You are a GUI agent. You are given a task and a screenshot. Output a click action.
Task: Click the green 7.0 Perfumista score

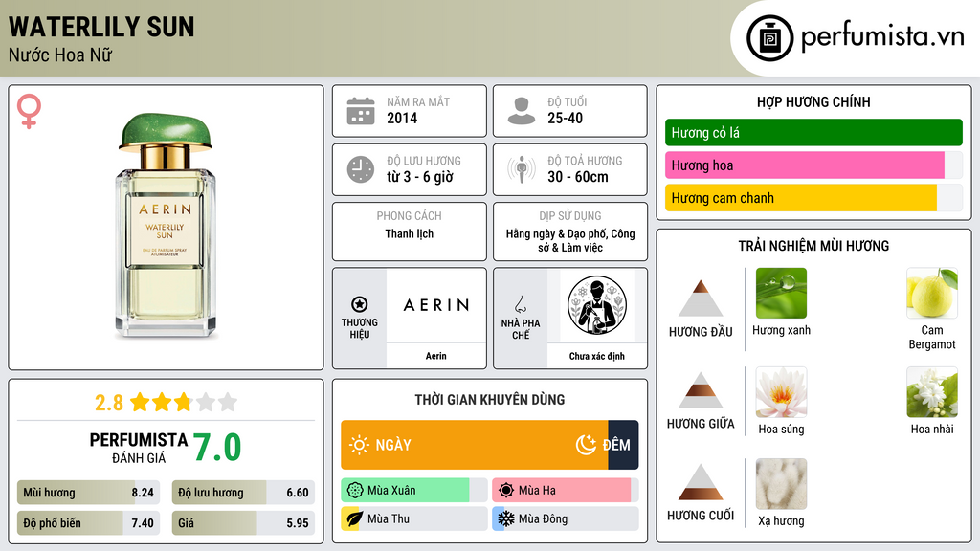click(217, 448)
